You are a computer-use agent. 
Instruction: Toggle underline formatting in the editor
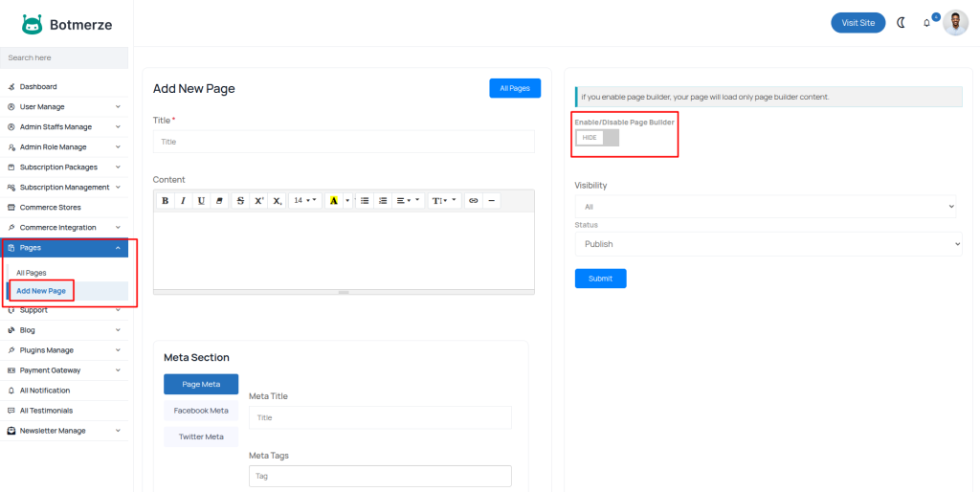tap(201, 201)
